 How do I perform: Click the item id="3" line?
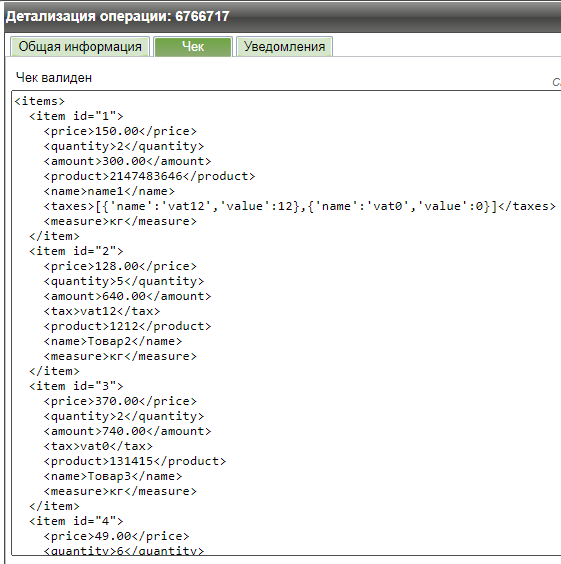click(x=76, y=386)
